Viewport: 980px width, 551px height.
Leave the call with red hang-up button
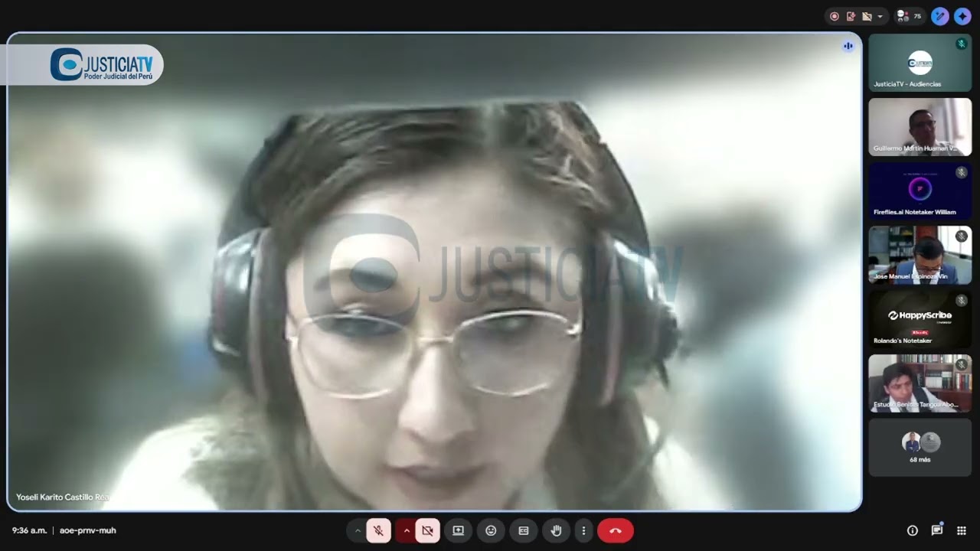click(x=616, y=530)
